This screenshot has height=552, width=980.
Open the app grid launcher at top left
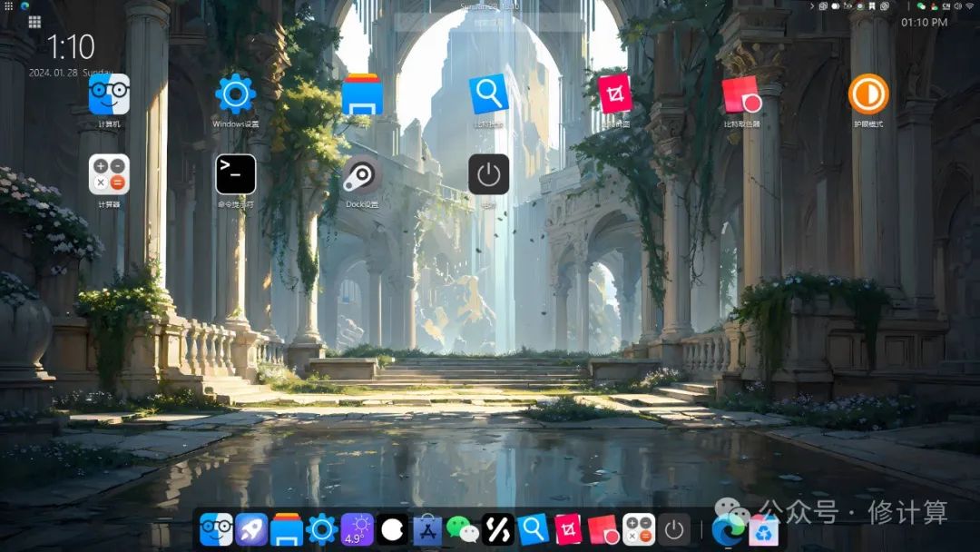tap(34, 21)
